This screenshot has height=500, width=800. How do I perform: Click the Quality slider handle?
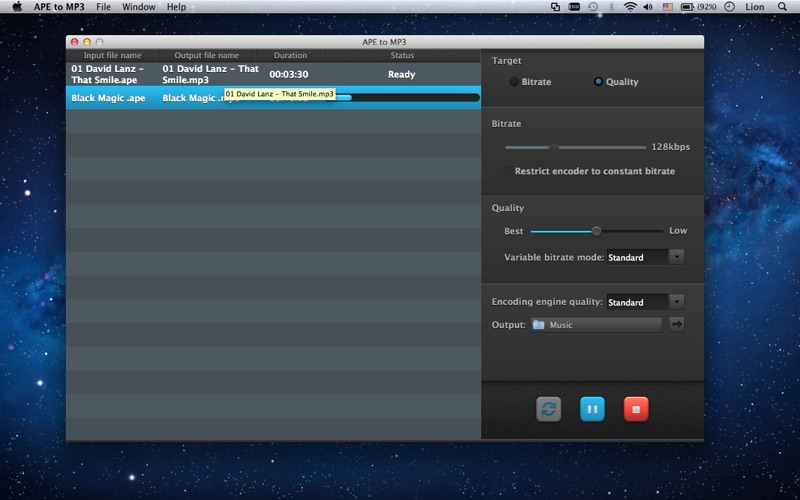[x=596, y=231]
